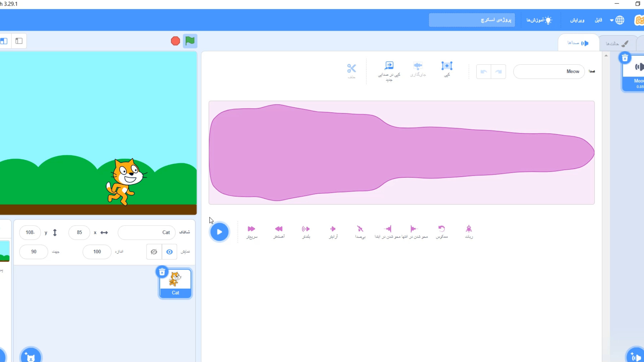The width and height of the screenshot is (644, 362).
Task: Apply the Fade in (محو شدن در ابتدا) effect
Action: pos(388,232)
